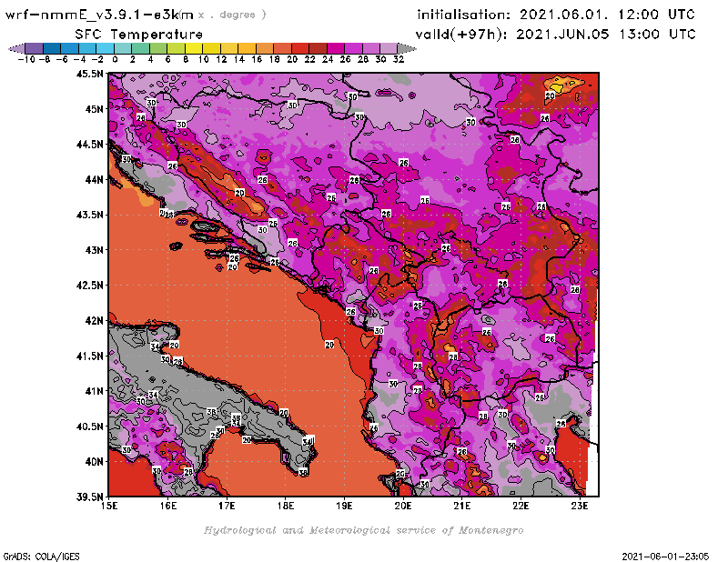Click the '18E' longitude label
This screenshot has height=562, width=728.
[286, 506]
